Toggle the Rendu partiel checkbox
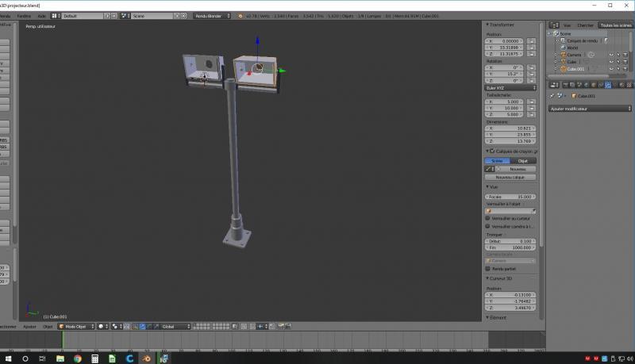This screenshot has width=635, height=364. click(488, 269)
